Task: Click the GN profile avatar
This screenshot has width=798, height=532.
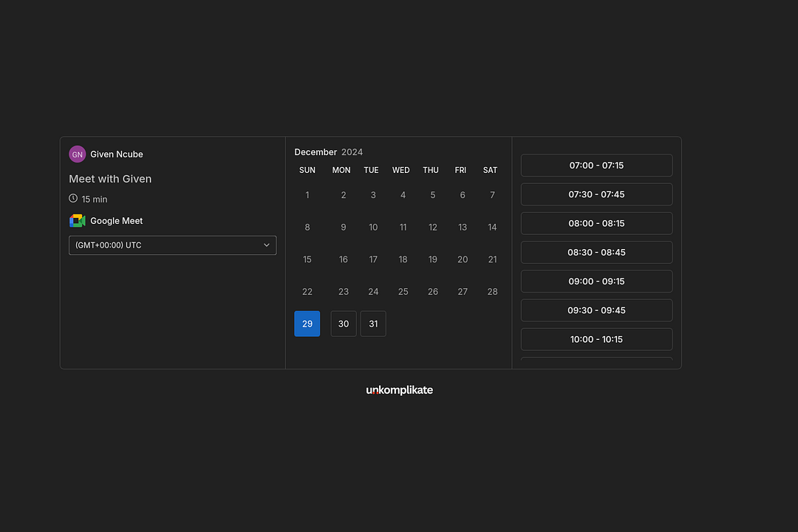Action: click(77, 154)
